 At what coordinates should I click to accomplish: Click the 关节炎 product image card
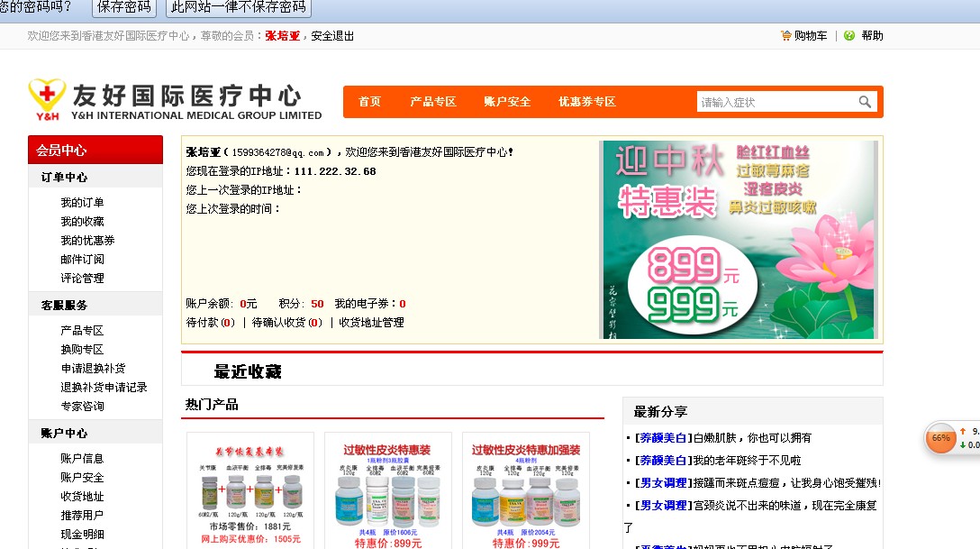(250, 490)
